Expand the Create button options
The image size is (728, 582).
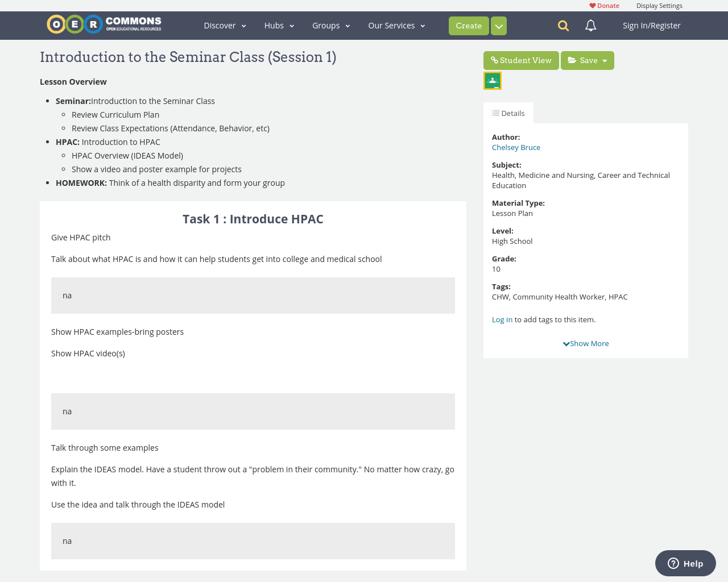click(498, 25)
